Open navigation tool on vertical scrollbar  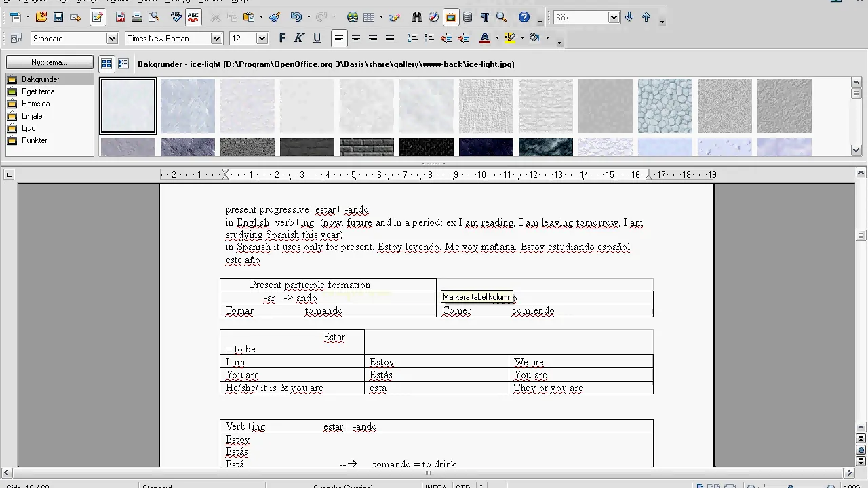(x=861, y=450)
